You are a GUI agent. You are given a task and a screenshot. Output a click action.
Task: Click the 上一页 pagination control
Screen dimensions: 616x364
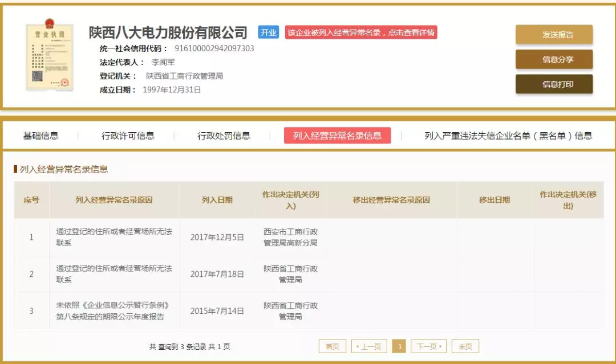[368, 346]
